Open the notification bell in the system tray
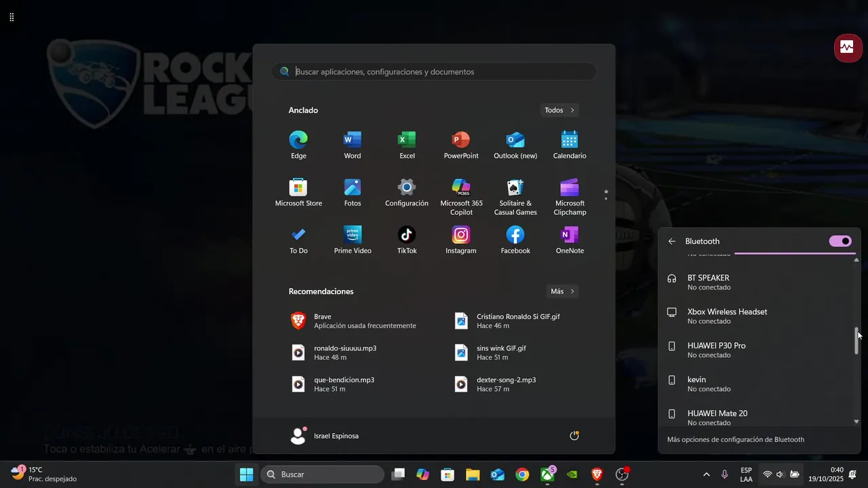This screenshot has width=868, height=488. tap(852, 474)
